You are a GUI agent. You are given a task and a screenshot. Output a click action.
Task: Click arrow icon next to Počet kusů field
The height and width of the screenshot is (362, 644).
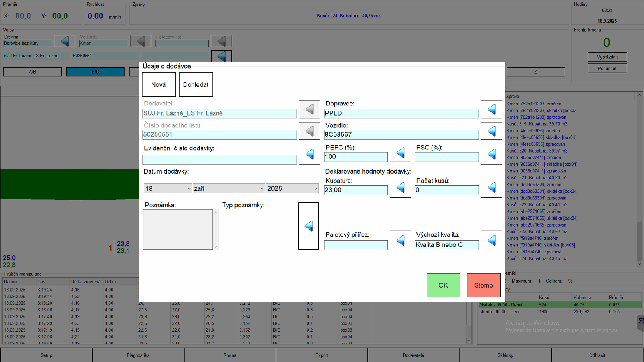(491, 188)
